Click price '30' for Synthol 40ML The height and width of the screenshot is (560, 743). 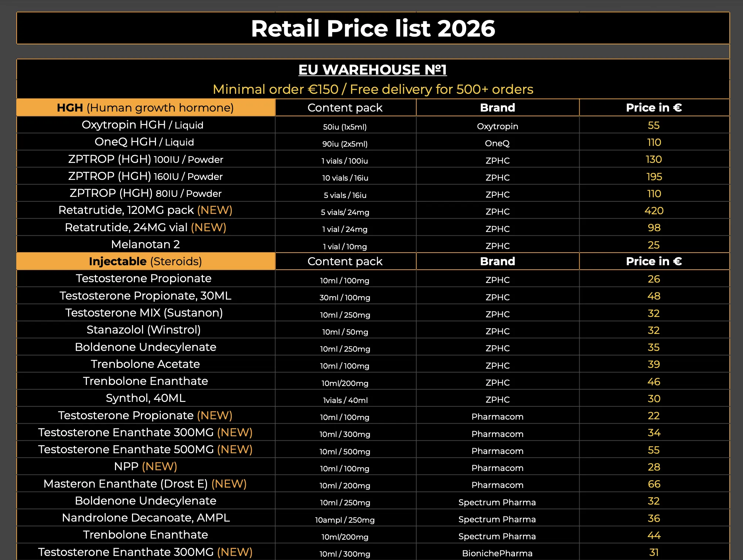click(654, 399)
